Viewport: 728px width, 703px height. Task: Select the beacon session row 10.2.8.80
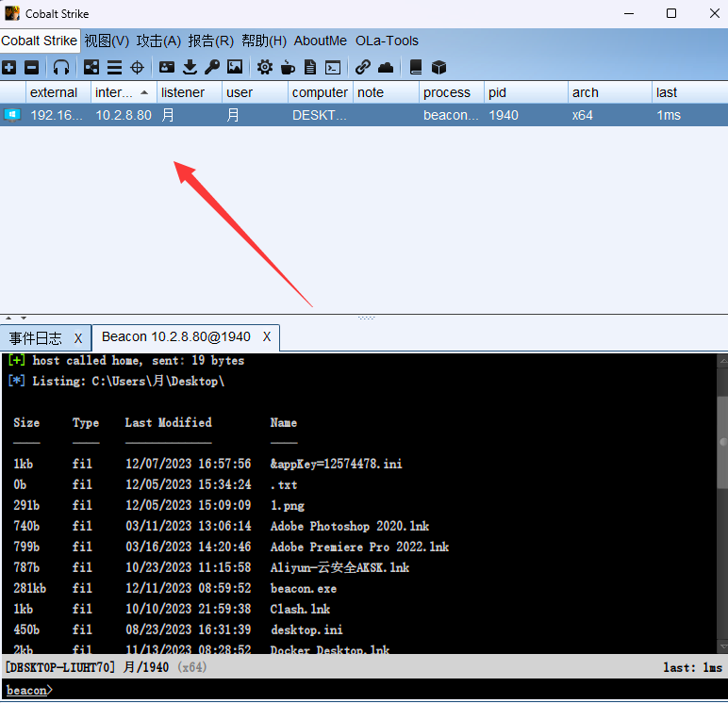(x=123, y=115)
